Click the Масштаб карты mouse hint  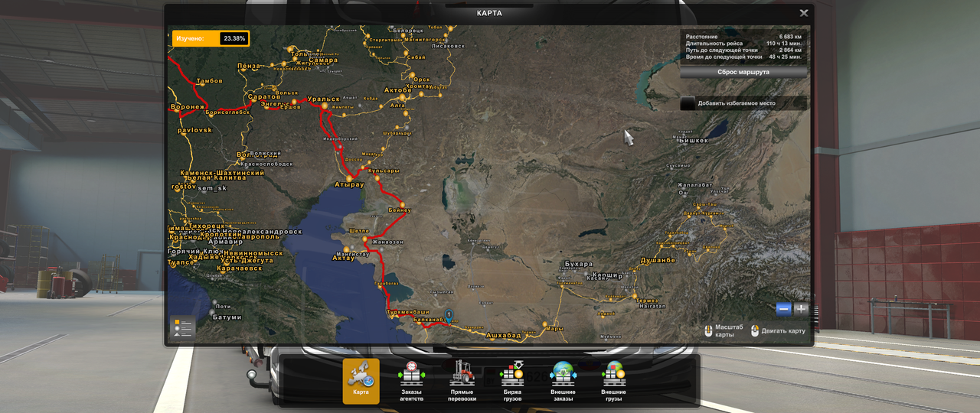coord(724,330)
